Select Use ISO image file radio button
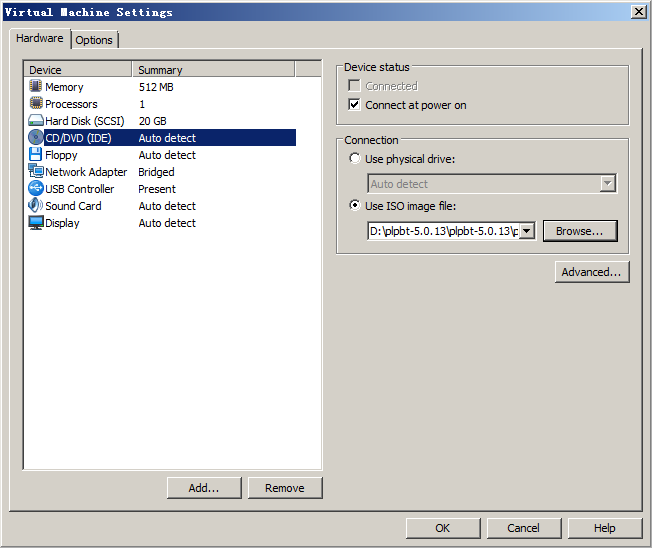The width and height of the screenshot is (652, 548). [x=354, y=206]
